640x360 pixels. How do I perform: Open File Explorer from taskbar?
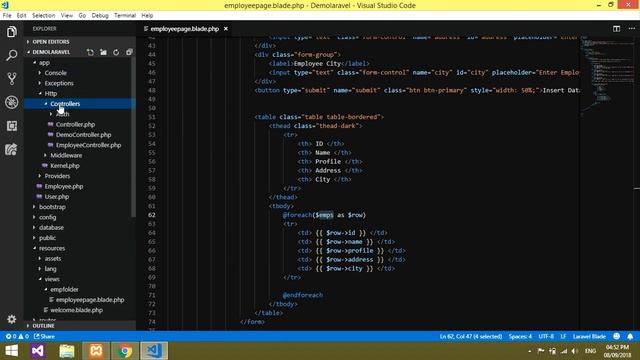(x=67, y=351)
